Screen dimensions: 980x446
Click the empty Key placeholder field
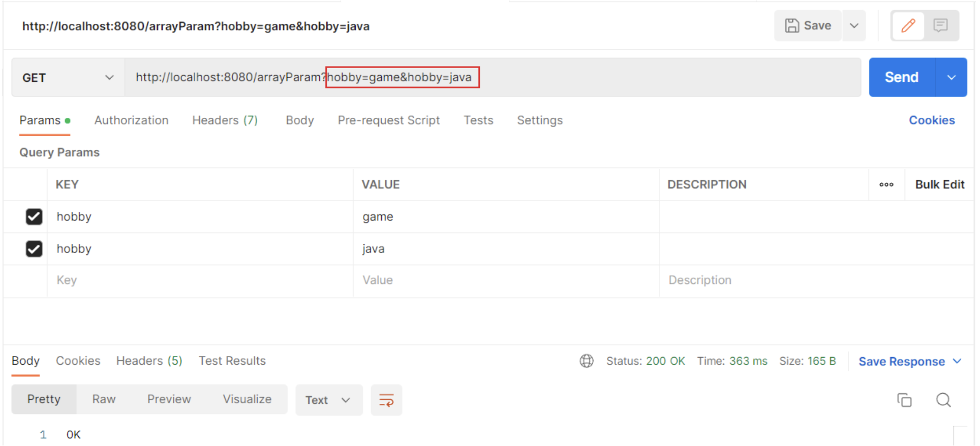coord(200,280)
